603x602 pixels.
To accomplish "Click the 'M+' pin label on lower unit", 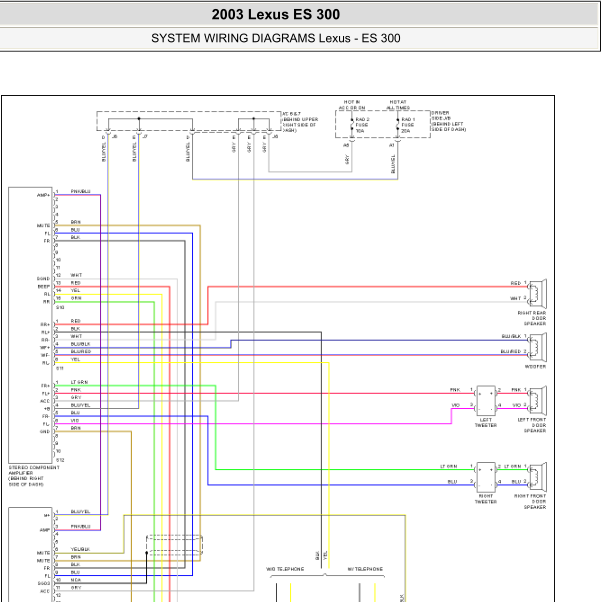I will click(x=47, y=515).
